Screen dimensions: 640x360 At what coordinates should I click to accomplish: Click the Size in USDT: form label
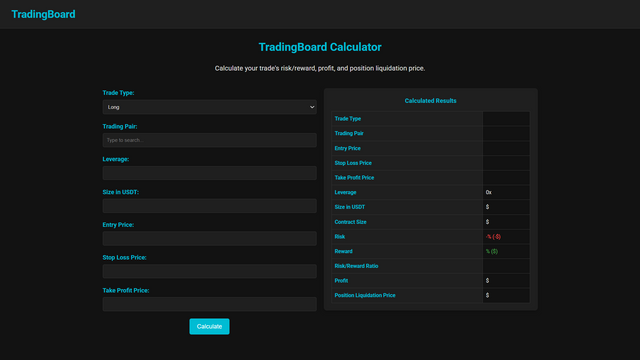coord(121,192)
